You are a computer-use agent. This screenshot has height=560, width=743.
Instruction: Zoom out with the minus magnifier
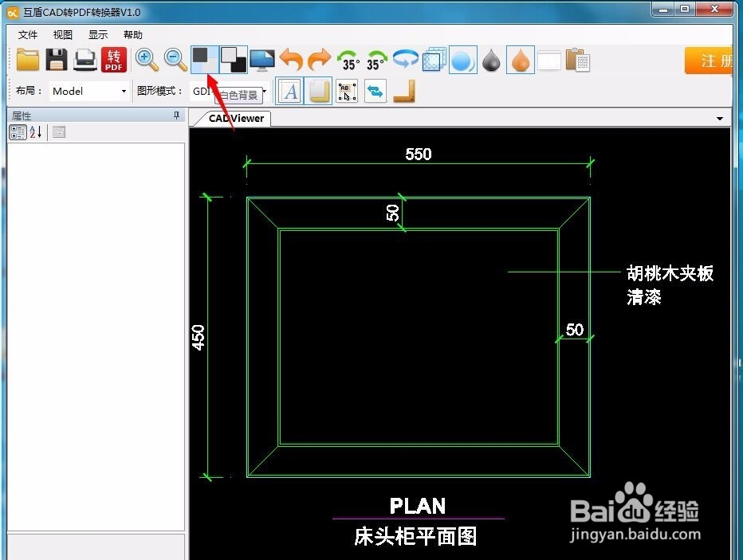pyautogui.click(x=175, y=60)
